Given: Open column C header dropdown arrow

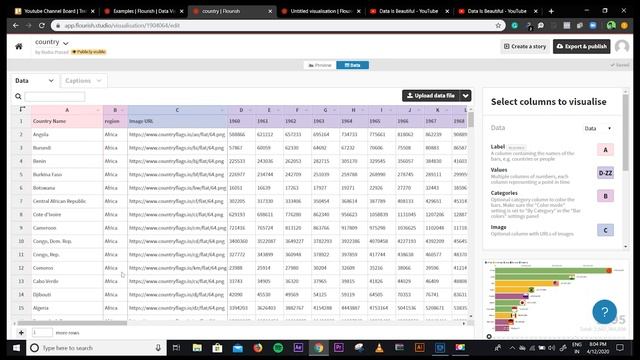Looking at the screenshot, I should pyautogui.click(x=222, y=110).
